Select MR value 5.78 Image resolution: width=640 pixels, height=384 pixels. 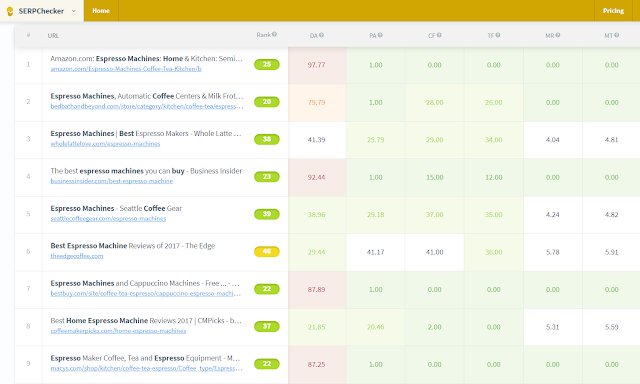pyautogui.click(x=553, y=252)
